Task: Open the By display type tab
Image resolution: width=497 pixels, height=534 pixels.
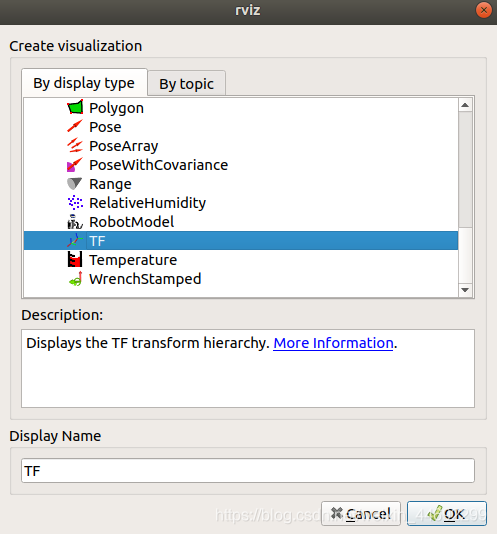Action: point(84,83)
